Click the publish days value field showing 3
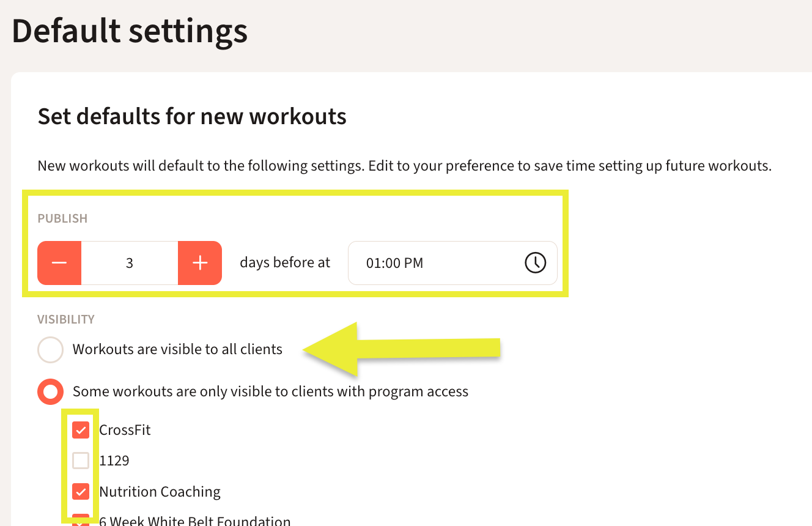 click(130, 263)
